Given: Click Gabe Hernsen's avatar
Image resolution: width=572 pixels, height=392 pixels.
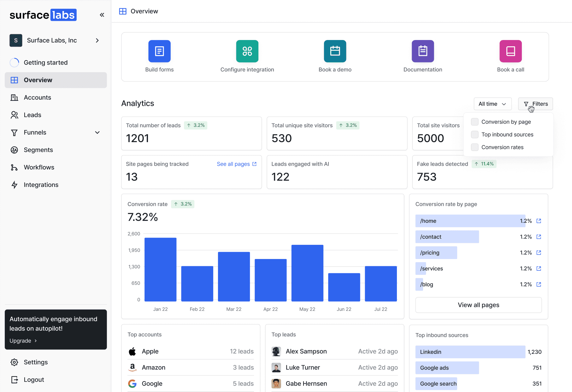Looking at the screenshot, I should coord(276,383).
